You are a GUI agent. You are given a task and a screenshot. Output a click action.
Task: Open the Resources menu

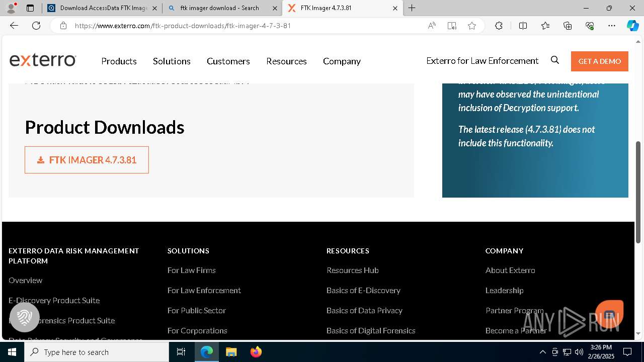pos(286,61)
